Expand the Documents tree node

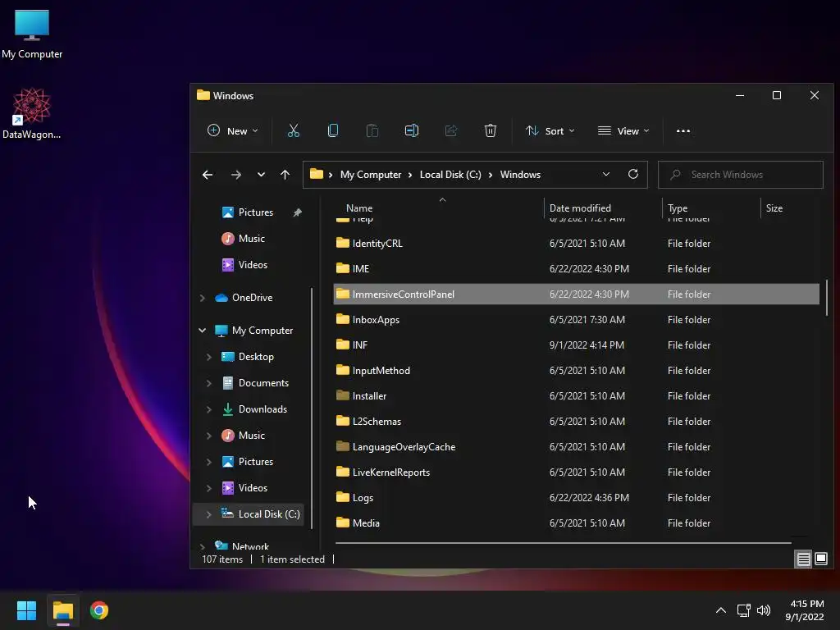click(x=209, y=383)
